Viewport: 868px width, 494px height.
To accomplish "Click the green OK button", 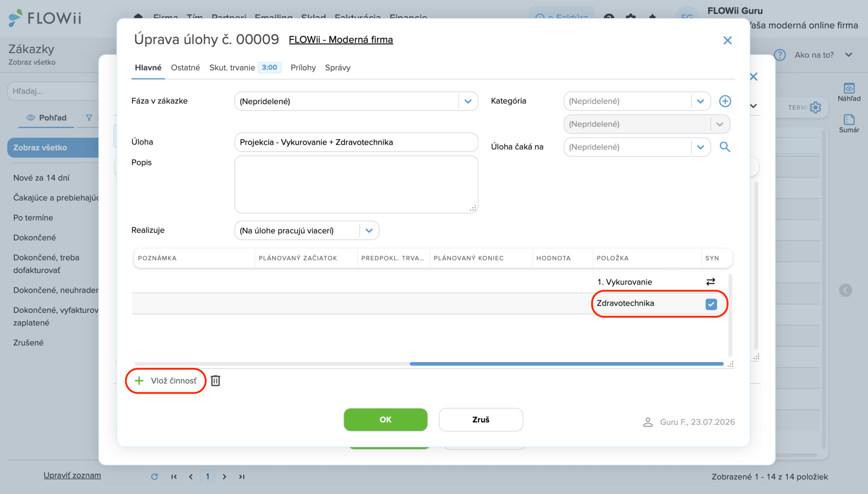I will tap(386, 420).
